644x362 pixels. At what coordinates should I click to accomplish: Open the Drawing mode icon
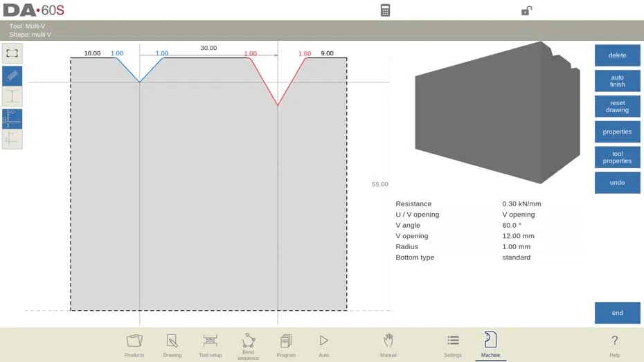[x=172, y=345]
